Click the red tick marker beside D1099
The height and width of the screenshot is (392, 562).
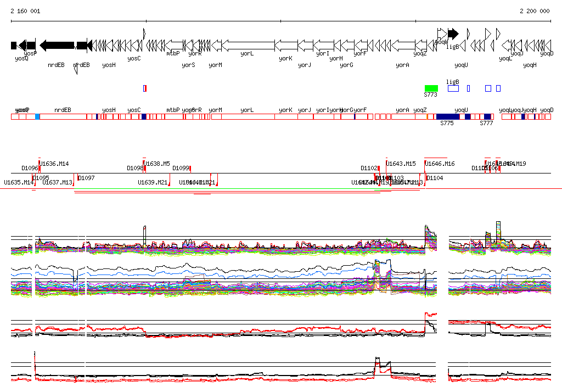190,169
